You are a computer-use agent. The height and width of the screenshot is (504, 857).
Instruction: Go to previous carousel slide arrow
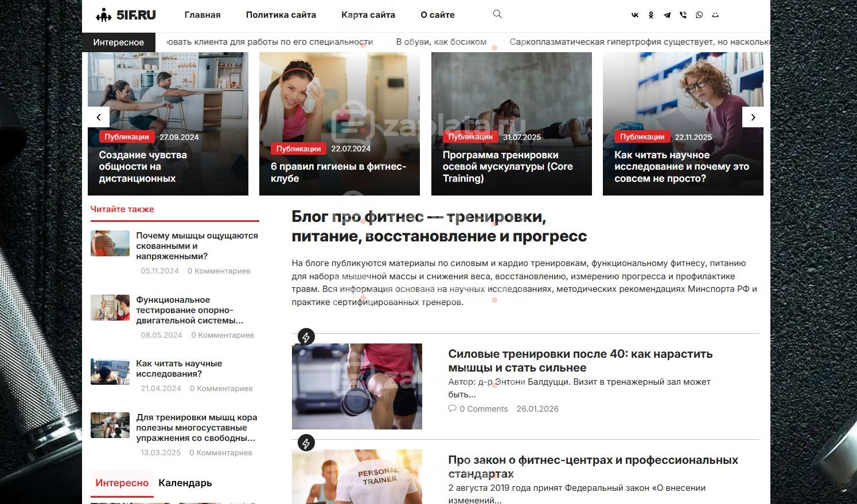99,117
